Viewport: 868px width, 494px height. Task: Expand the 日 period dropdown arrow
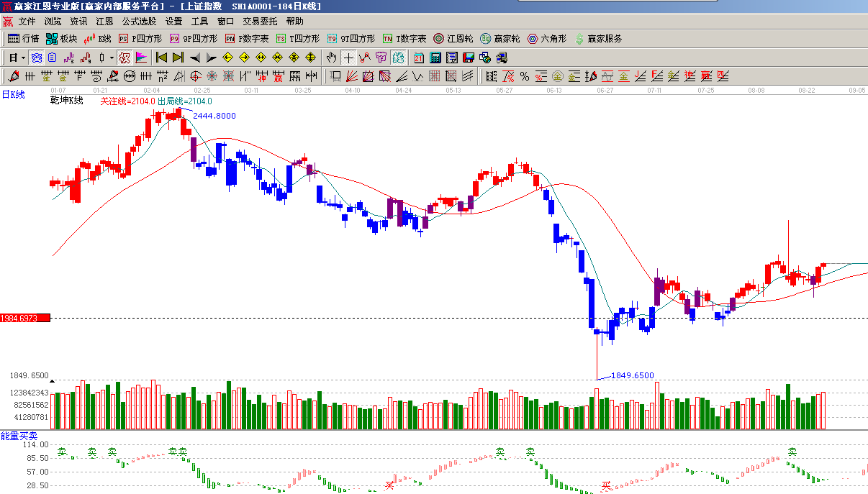click(x=23, y=58)
